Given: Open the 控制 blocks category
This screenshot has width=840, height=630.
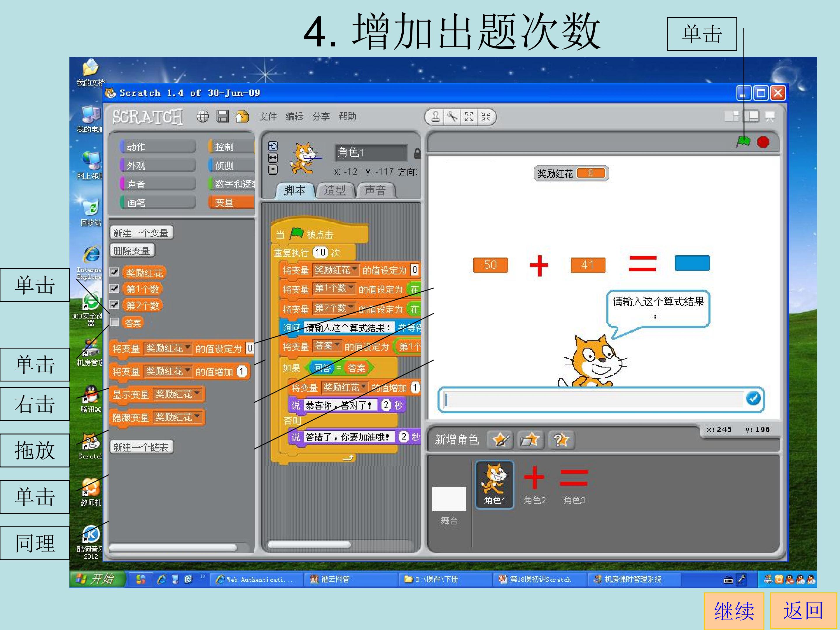Looking at the screenshot, I should [231, 147].
